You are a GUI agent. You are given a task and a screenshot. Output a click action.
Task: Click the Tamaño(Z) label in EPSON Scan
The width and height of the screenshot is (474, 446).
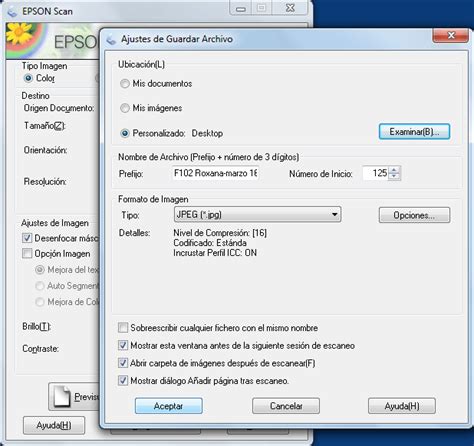[x=45, y=126]
